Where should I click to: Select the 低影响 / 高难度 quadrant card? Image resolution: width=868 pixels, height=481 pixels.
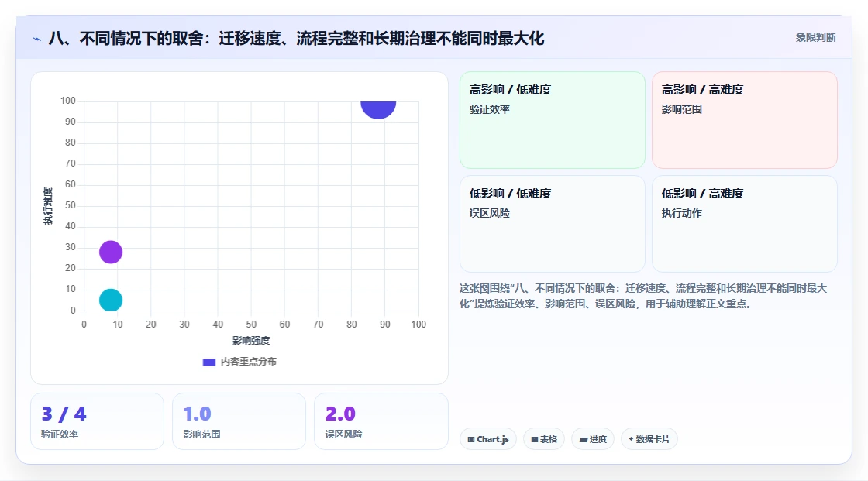745,224
